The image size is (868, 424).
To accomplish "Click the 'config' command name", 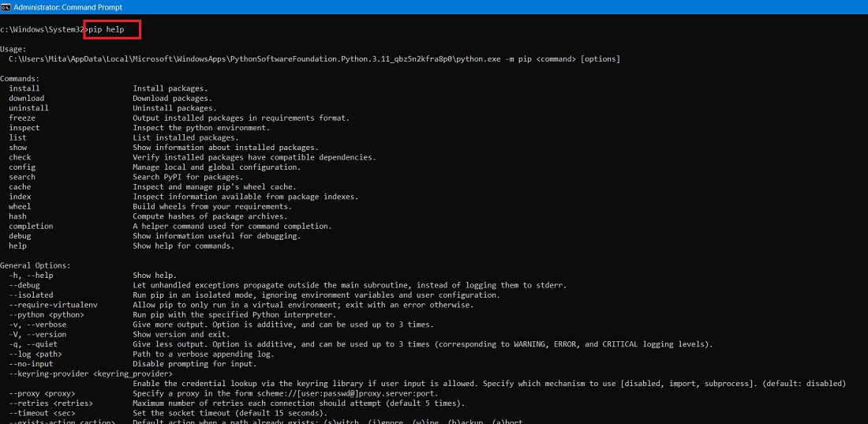I will click(22, 167).
